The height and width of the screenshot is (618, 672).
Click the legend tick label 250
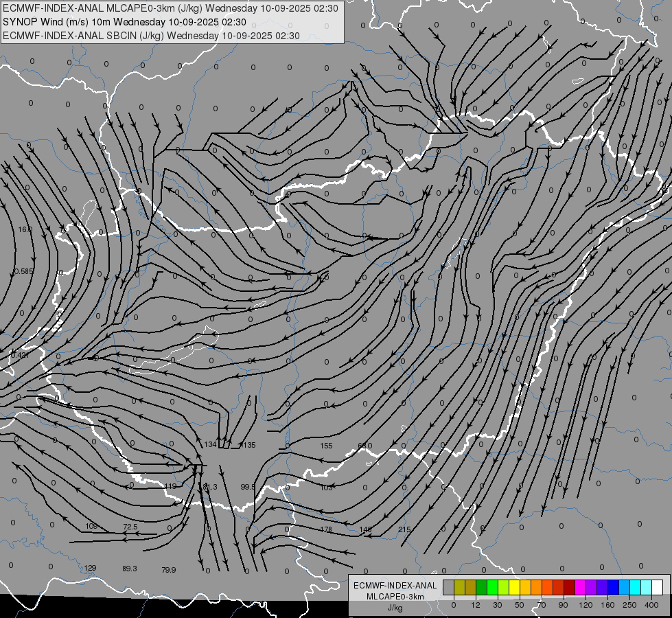click(x=629, y=605)
